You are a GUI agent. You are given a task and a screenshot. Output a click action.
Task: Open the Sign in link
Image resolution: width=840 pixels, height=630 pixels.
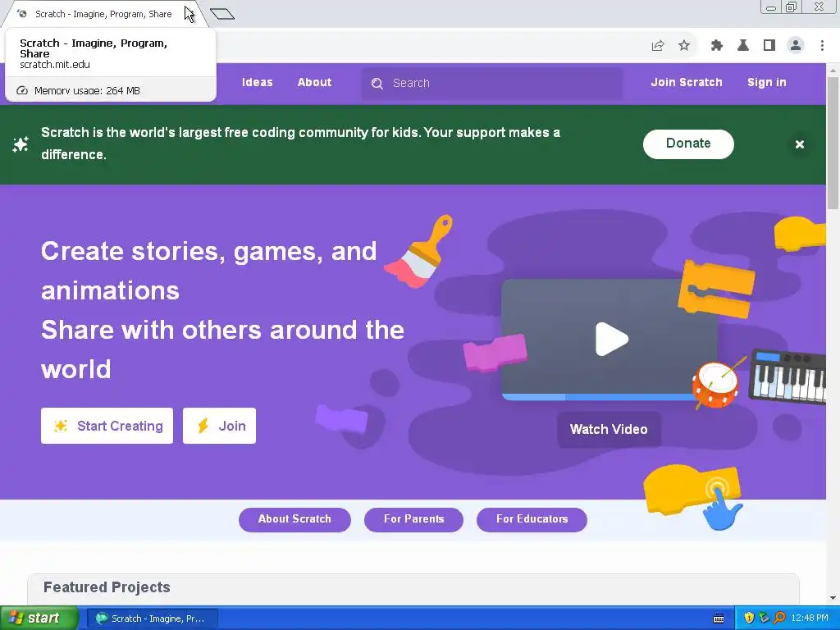[767, 83]
